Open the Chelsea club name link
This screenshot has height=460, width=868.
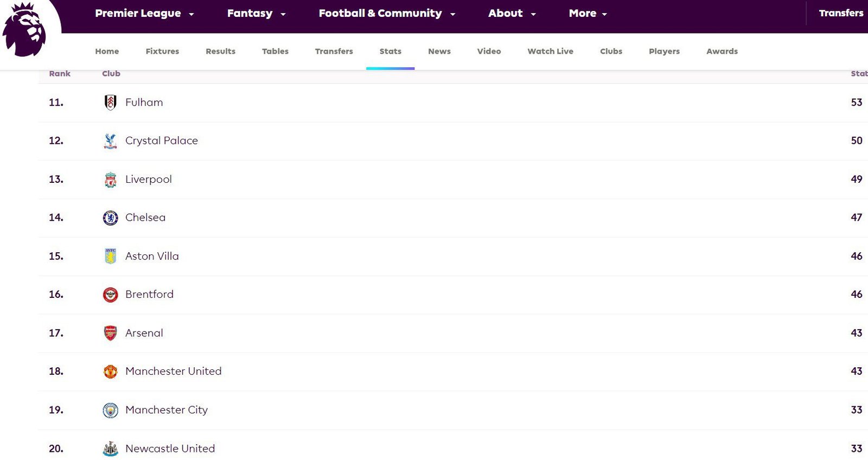coord(145,218)
